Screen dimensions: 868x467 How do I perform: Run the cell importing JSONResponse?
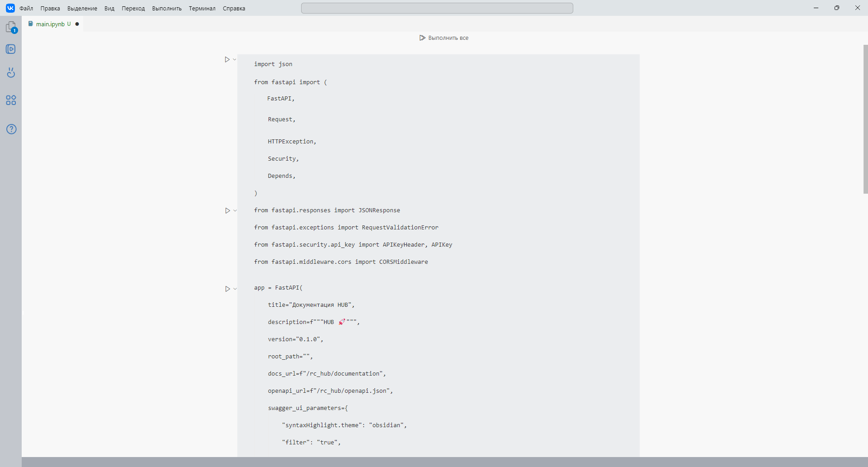(227, 210)
